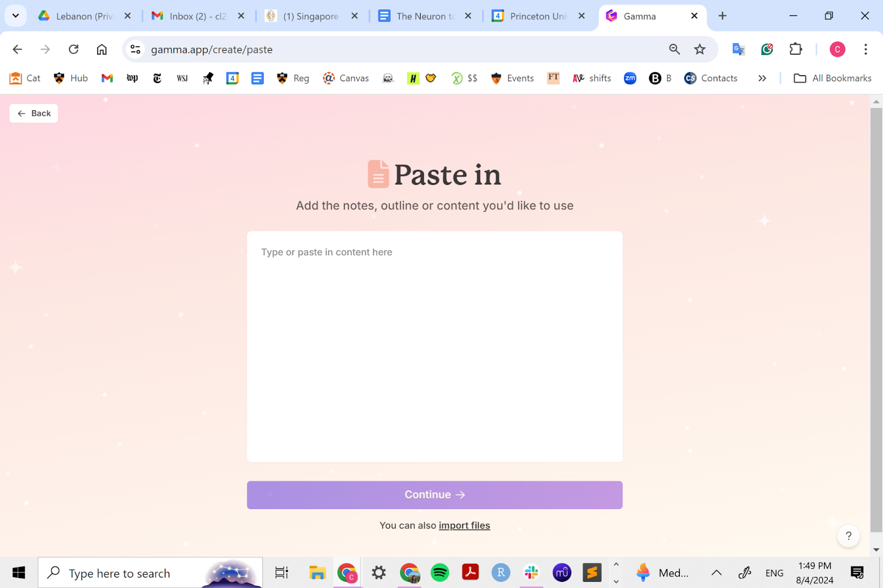This screenshot has width=883, height=588.
Task: Open the Zoom bookmark icon
Action: click(x=630, y=78)
